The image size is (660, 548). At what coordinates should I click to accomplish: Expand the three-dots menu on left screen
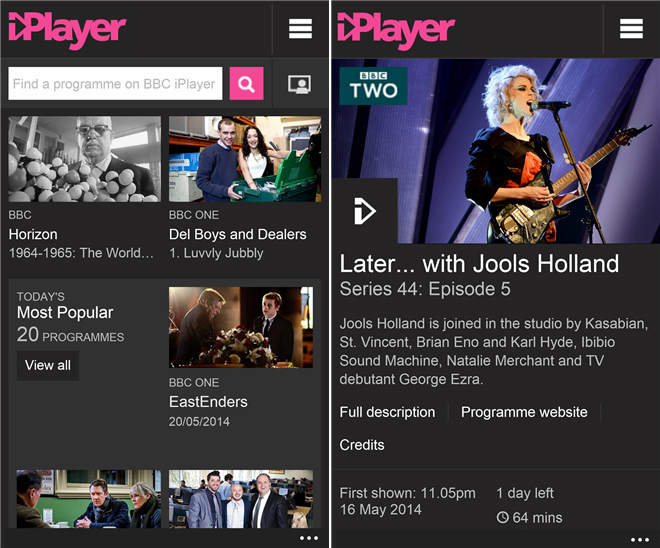(x=309, y=538)
